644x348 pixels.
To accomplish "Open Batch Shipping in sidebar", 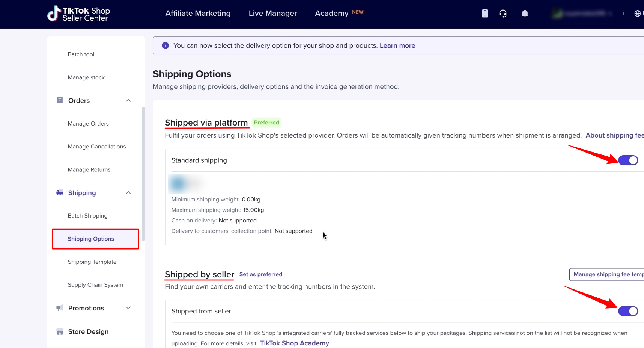I will click(x=87, y=216).
